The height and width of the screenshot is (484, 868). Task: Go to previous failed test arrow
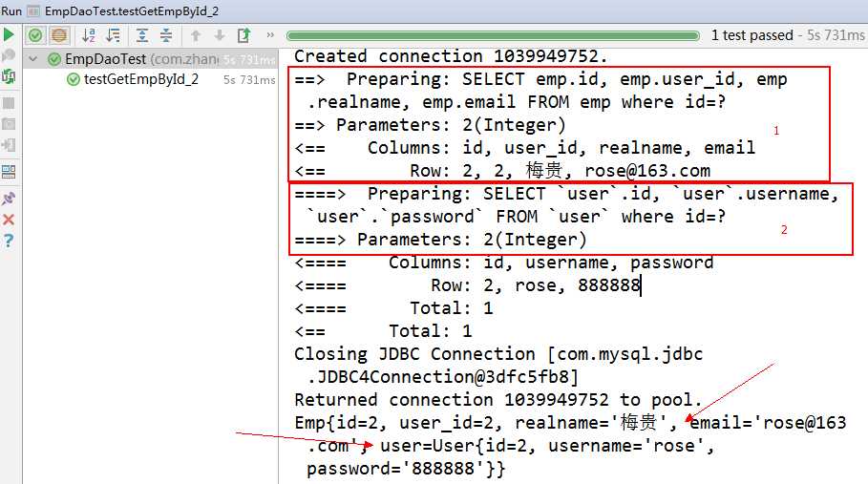pos(196,35)
